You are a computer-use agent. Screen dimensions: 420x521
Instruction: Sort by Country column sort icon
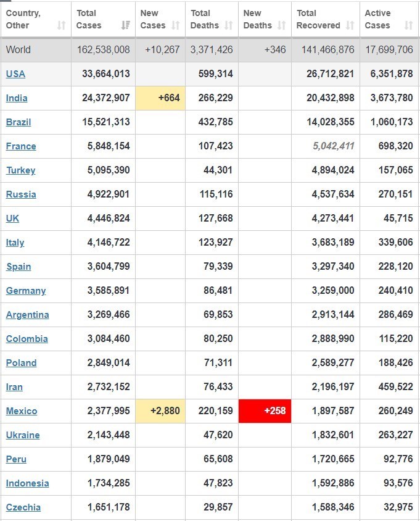coord(61,25)
